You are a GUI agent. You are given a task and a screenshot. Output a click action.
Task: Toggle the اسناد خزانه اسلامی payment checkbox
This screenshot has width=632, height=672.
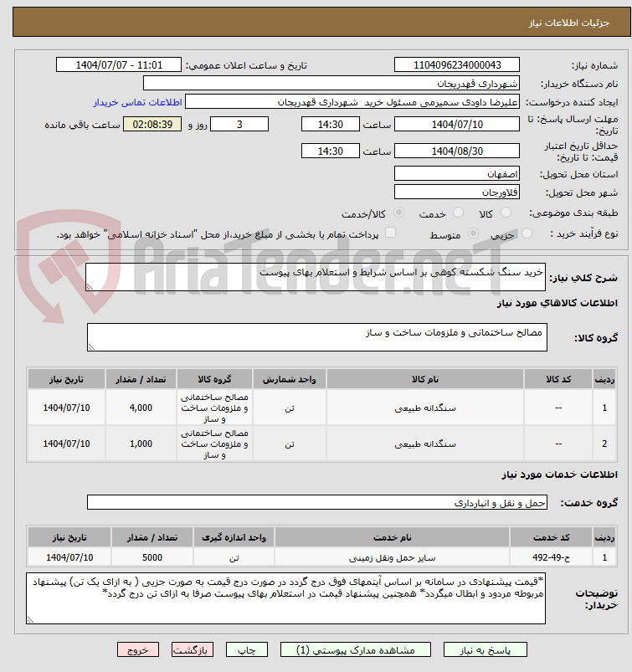(x=390, y=233)
